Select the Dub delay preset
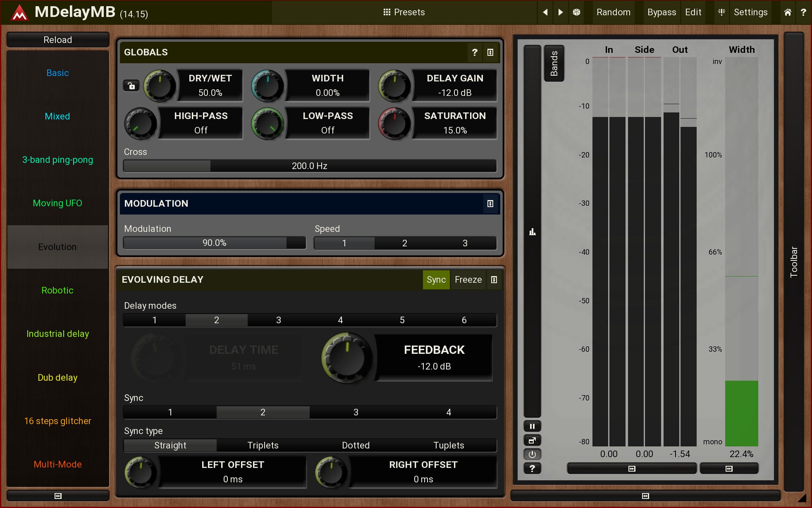This screenshot has width=812, height=508. point(57,377)
